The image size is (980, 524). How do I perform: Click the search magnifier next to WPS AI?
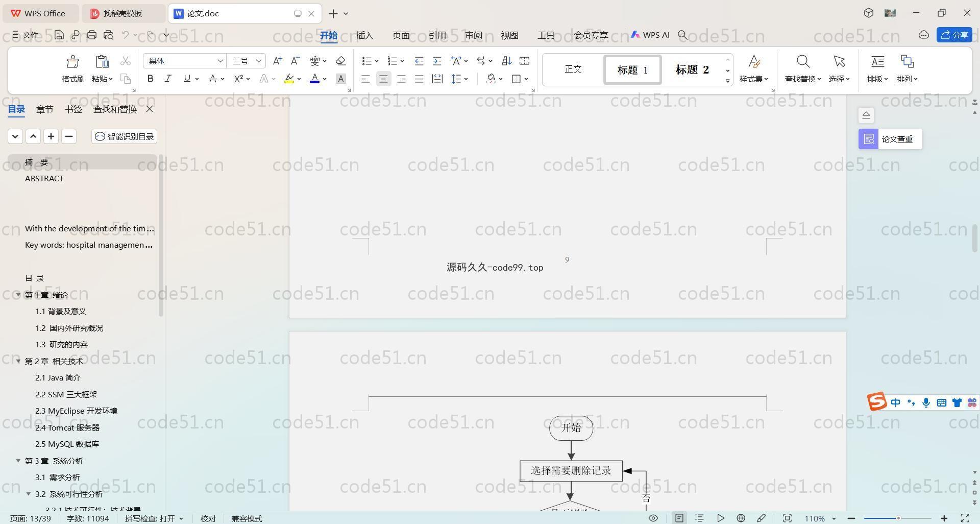pos(682,35)
